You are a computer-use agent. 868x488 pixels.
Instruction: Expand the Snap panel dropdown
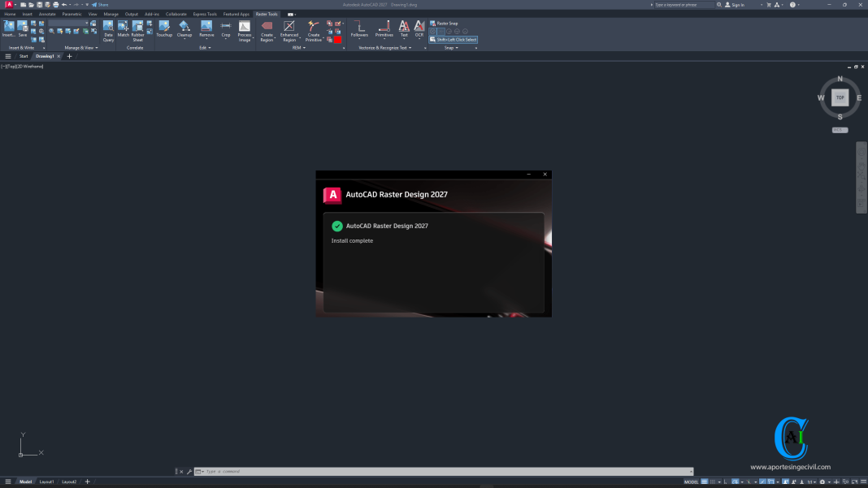tap(451, 48)
